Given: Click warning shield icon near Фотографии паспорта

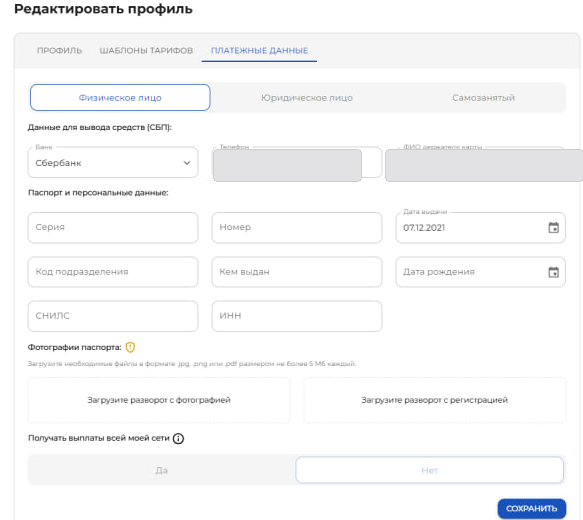Looking at the screenshot, I should 130,347.
